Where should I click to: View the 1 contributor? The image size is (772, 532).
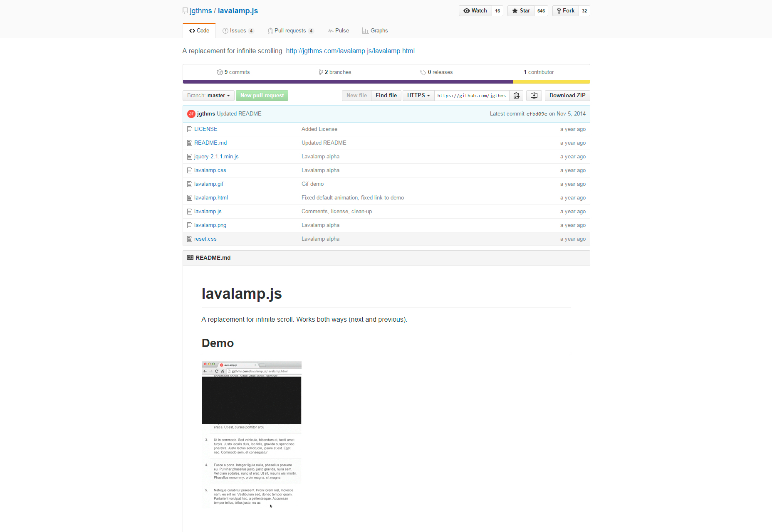[x=539, y=72]
